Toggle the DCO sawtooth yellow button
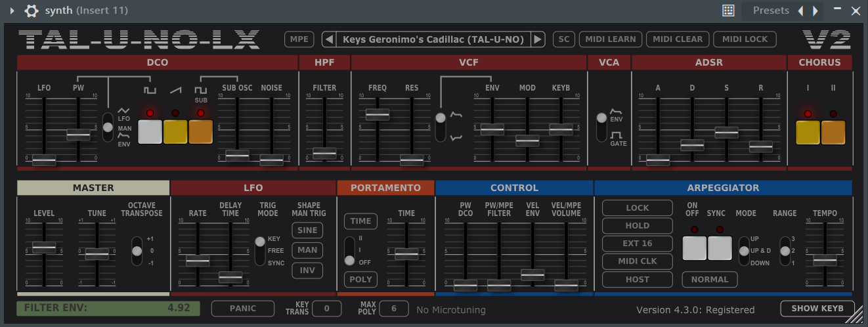 pos(175,132)
